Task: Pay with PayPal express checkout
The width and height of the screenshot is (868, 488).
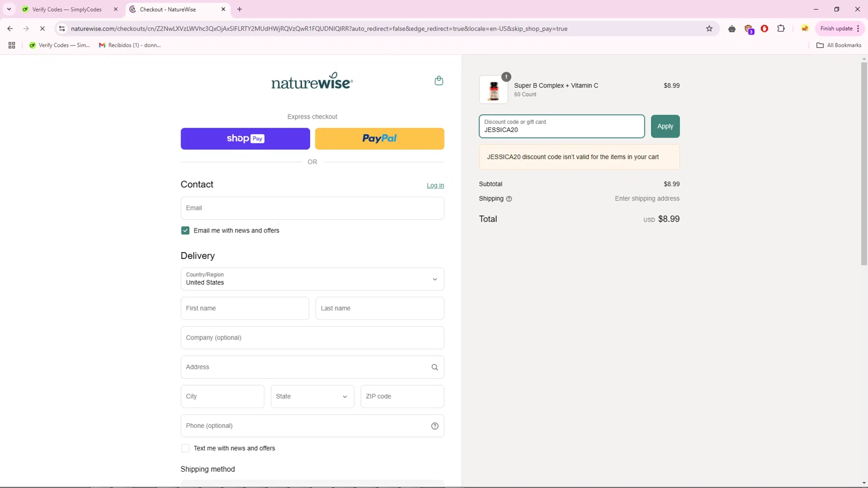Action: (x=380, y=139)
